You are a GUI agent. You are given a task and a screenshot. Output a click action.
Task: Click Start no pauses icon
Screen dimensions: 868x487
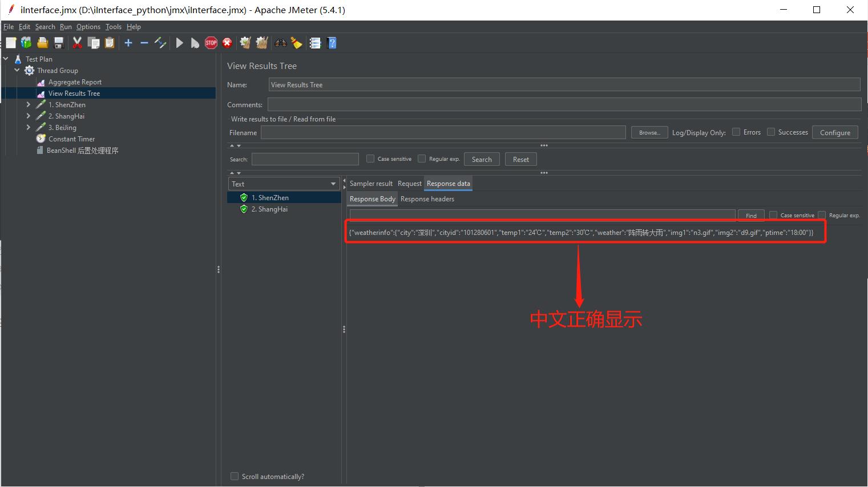pyautogui.click(x=195, y=43)
